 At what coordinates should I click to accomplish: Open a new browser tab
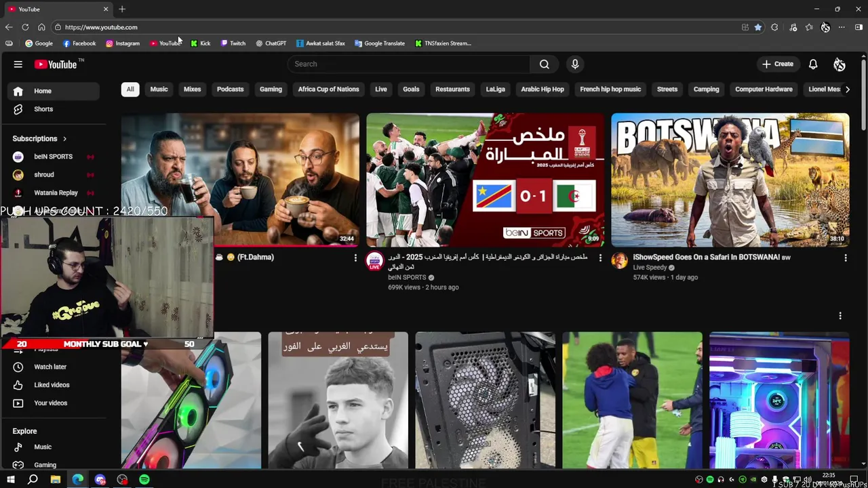(122, 9)
